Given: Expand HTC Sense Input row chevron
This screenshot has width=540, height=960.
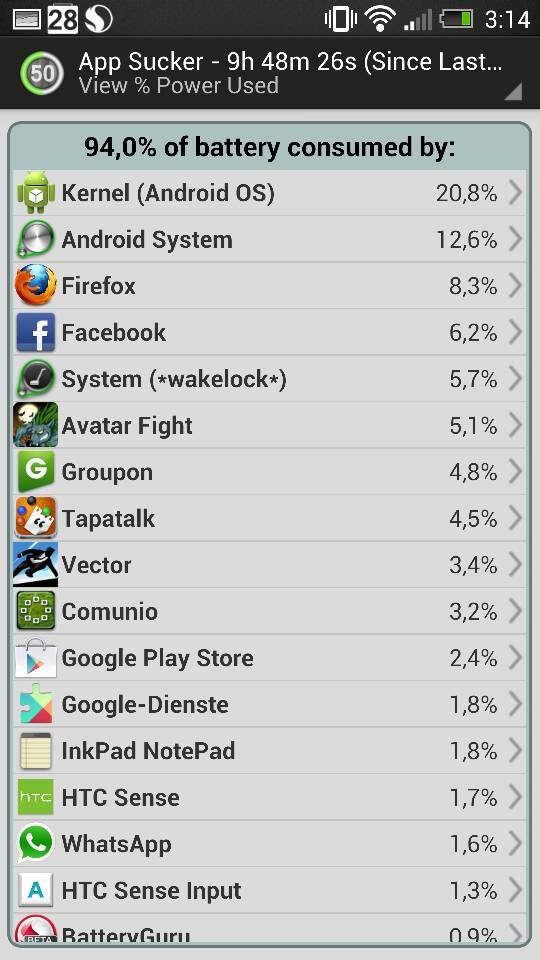Looking at the screenshot, I should pos(516,890).
